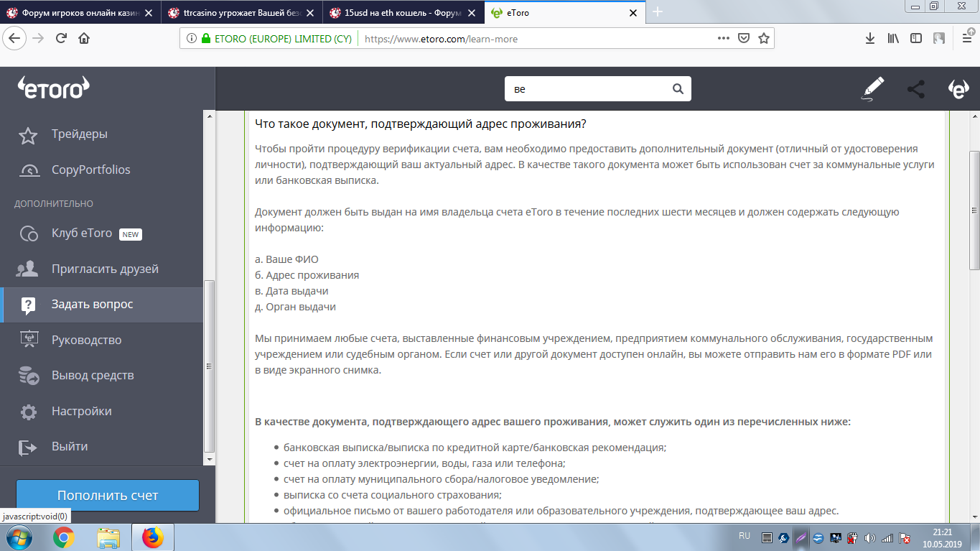Click the Пополнить счет button
This screenshot has width=980, height=551.
click(x=108, y=496)
